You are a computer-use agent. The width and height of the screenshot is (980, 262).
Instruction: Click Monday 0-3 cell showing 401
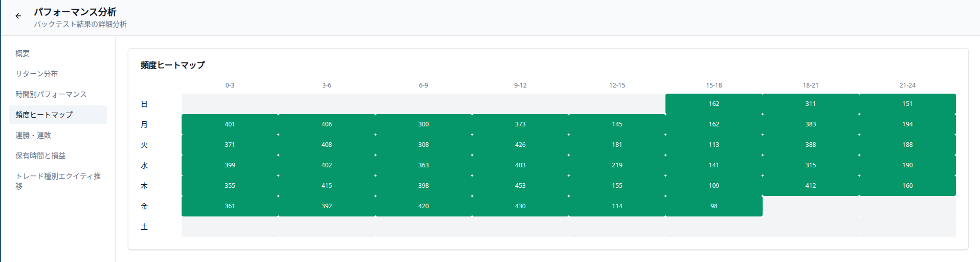pyautogui.click(x=230, y=124)
